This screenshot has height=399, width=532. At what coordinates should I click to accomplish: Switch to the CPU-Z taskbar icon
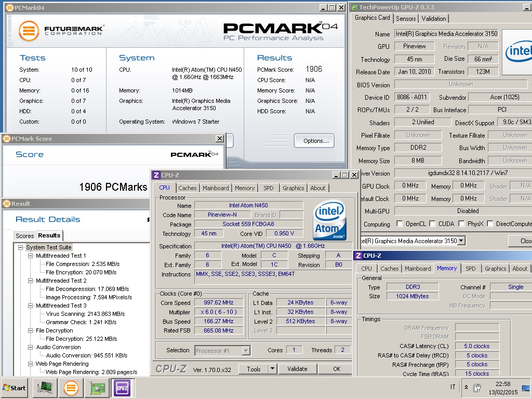(122, 388)
